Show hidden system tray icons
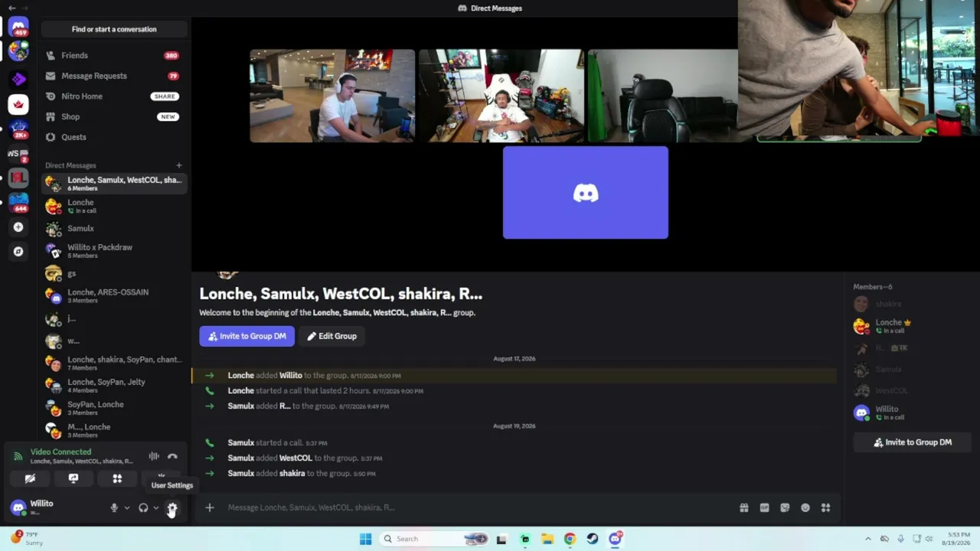The width and height of the screenshot is (980, 551). (867, 539)
